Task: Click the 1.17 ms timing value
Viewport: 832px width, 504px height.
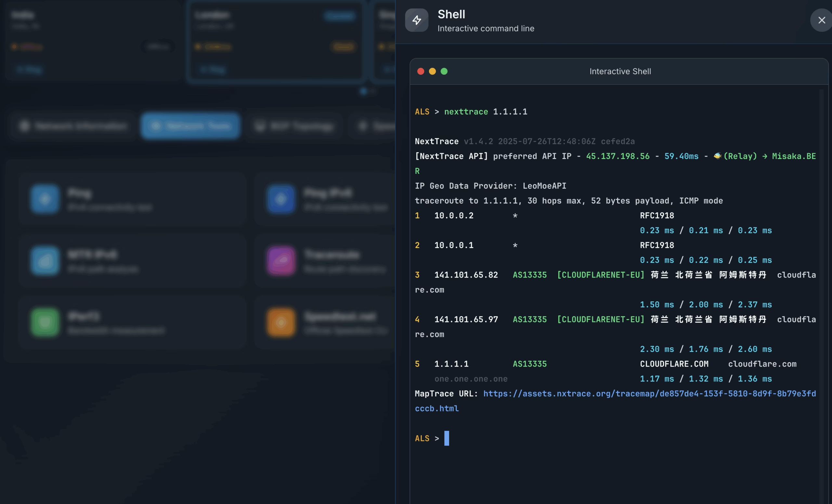Action: point(657,379)
